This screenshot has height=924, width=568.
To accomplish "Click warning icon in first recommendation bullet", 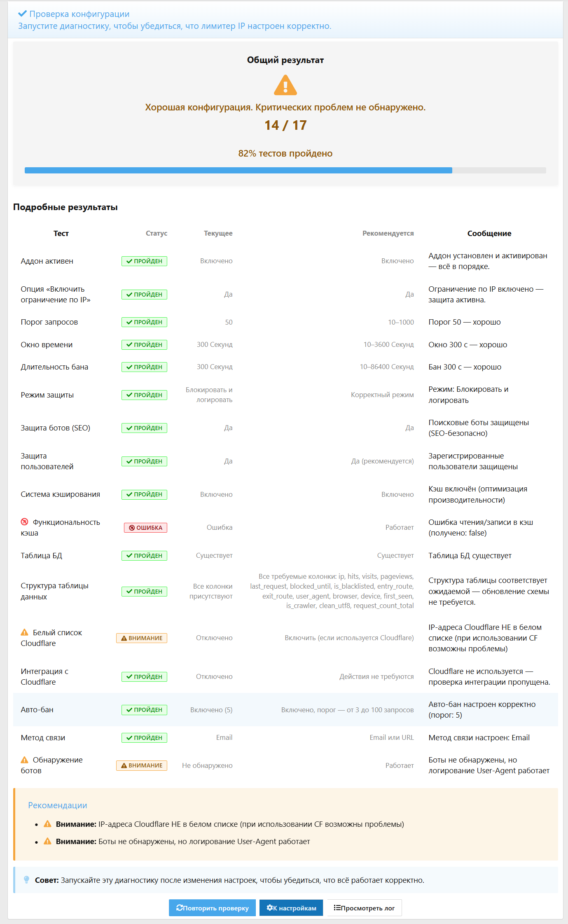I will coord(48,824).
